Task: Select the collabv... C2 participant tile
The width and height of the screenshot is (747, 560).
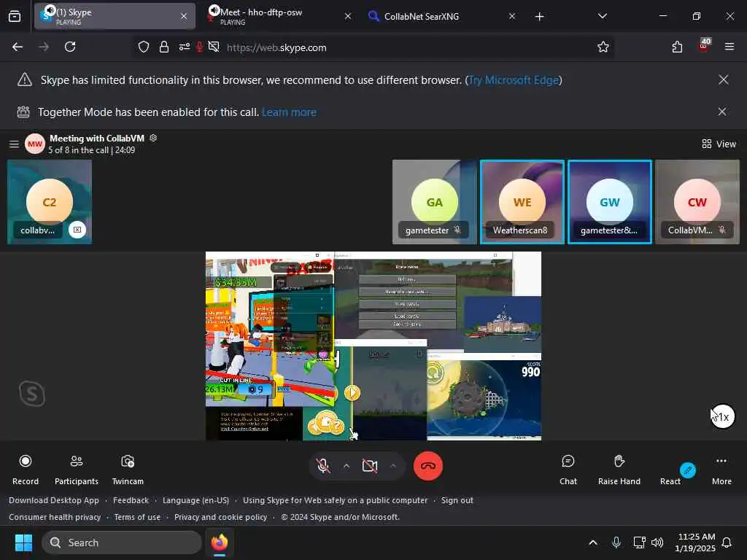Action: [50, 202]
